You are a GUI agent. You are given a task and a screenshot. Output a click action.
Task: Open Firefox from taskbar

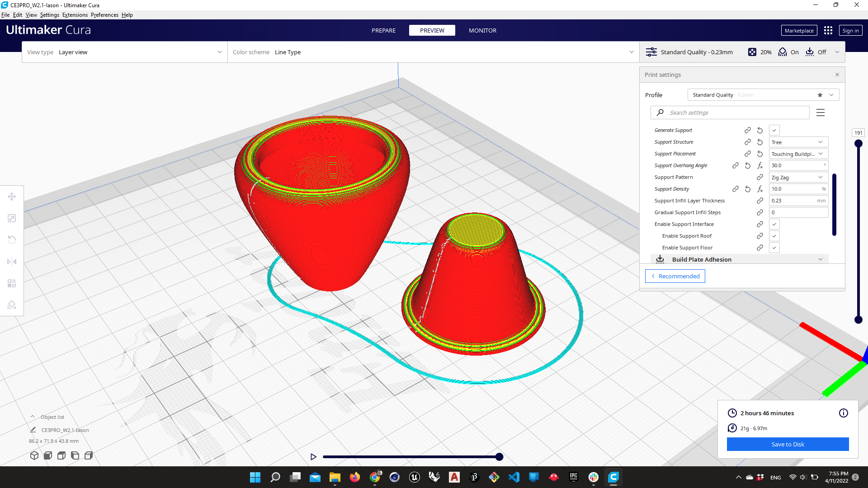354,477
